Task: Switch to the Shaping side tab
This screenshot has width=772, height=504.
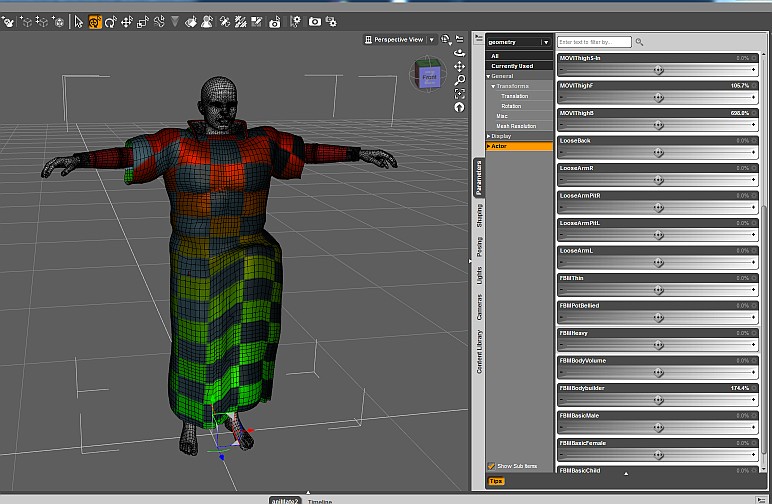Action: [479, 216]
